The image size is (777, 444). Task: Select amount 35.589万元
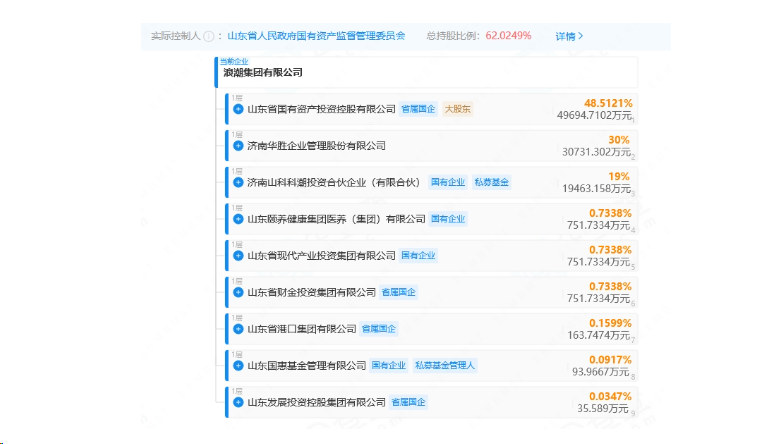[604, 409]
